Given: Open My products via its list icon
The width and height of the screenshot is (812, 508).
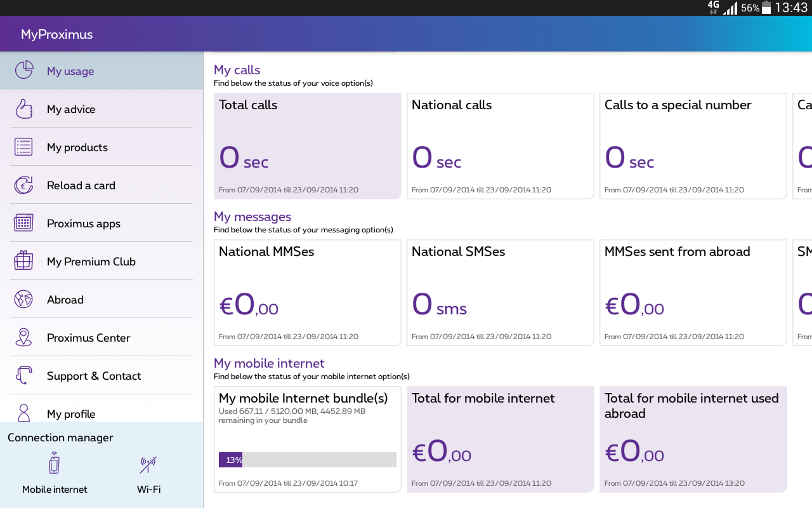Looking at the screenshot, I should 23,147.
